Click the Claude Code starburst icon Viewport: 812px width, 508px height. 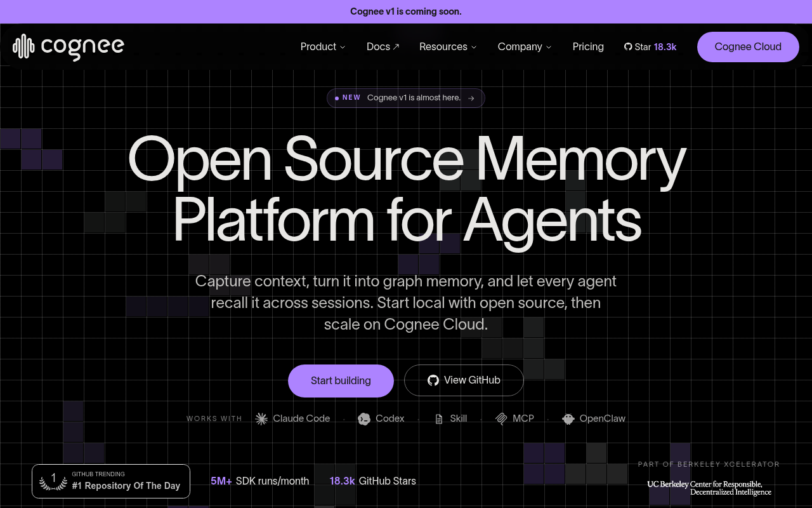point(261,418)
